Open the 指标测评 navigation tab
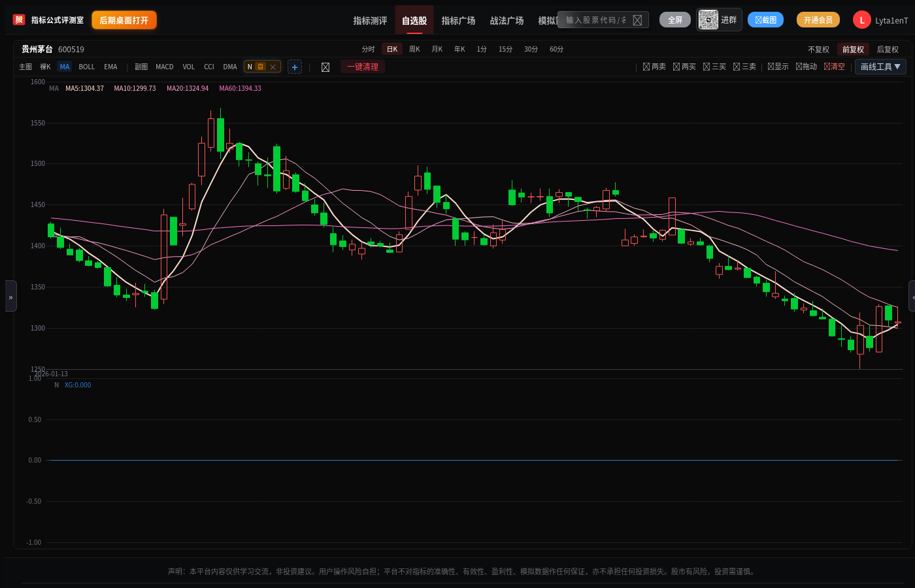Screen dimensions: 915x588 [x=370, y=20]
